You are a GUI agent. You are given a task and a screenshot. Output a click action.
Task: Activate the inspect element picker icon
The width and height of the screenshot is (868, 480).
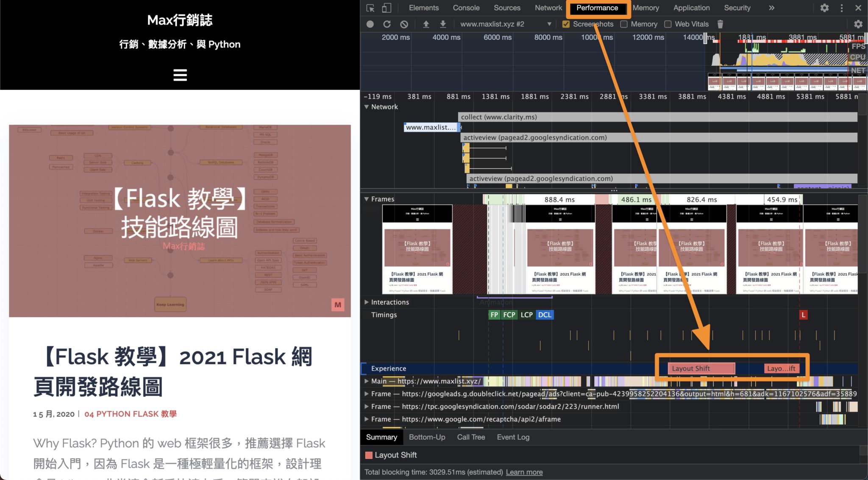pyautogui.click(x=370, y=8)
